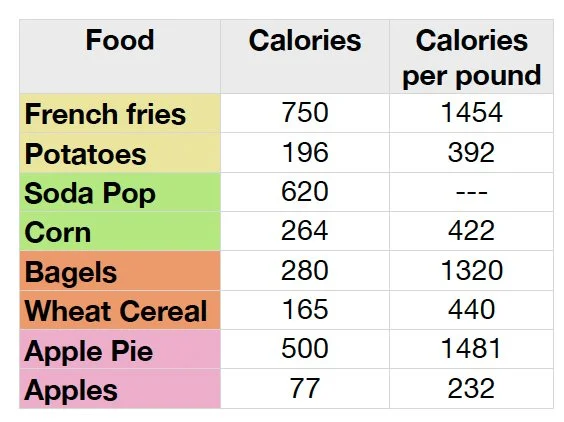
Task: Select the 232 calories per pound cell
Action: click(471, 389)
